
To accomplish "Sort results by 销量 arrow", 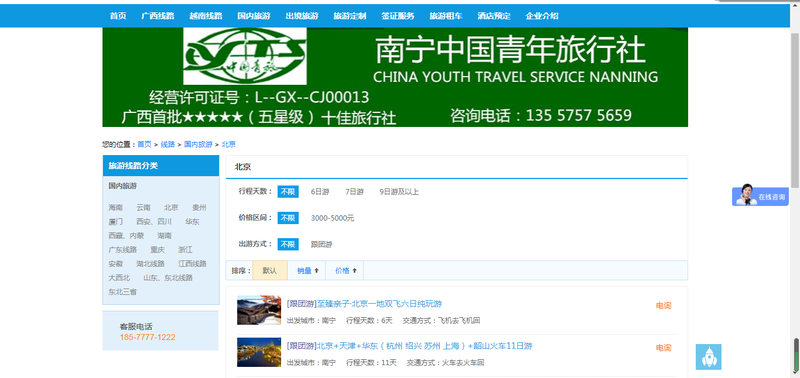I will coord(308,271).
